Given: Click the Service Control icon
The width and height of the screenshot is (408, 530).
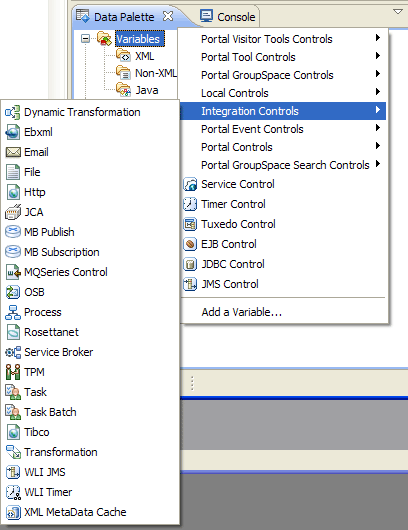Looking at the screenshot, I should click(190, 184).
